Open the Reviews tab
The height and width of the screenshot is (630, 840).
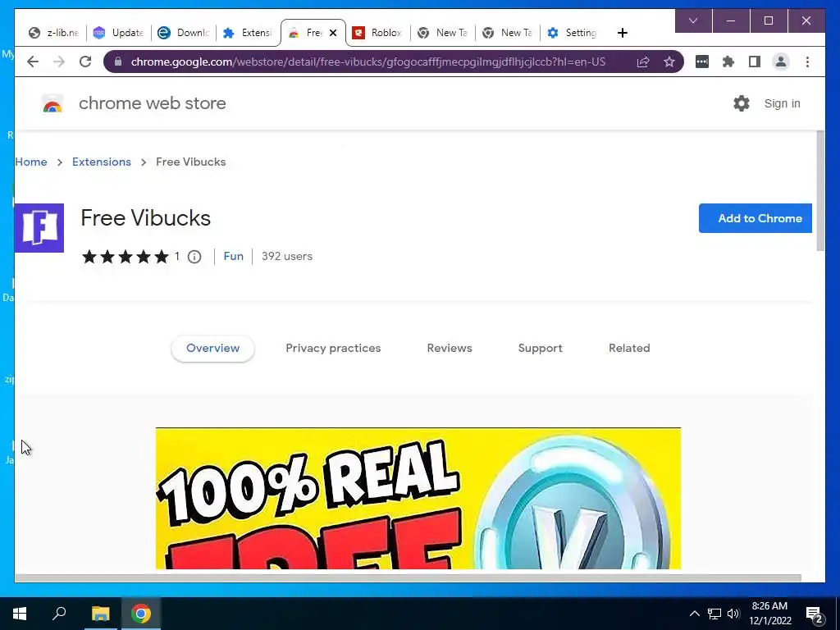coord(450,348)
